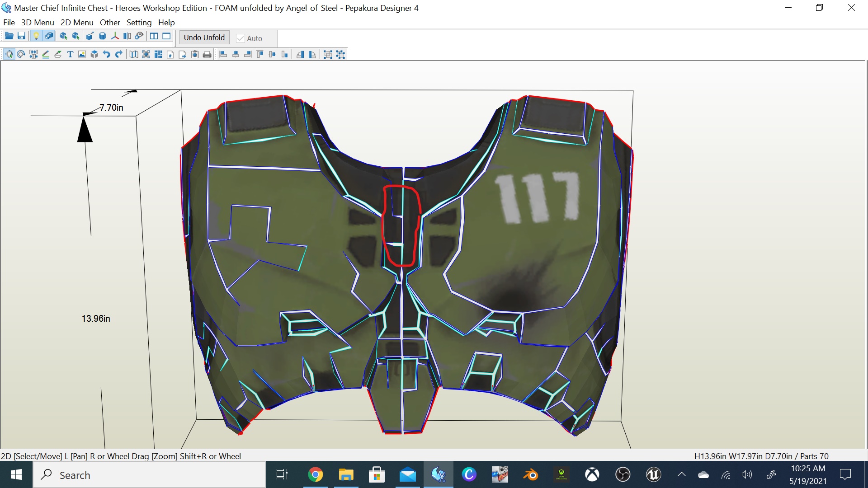Click the redo arrow icon
868x488 pixels.
point(119,55)
